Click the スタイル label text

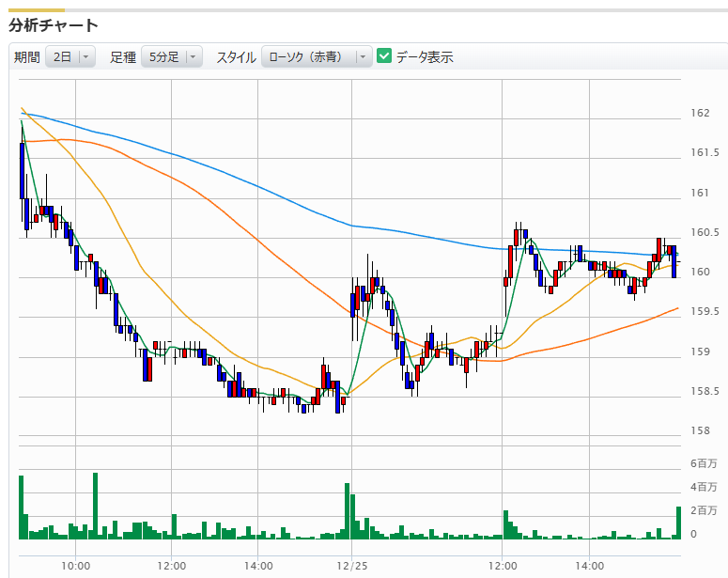(236, 57)
